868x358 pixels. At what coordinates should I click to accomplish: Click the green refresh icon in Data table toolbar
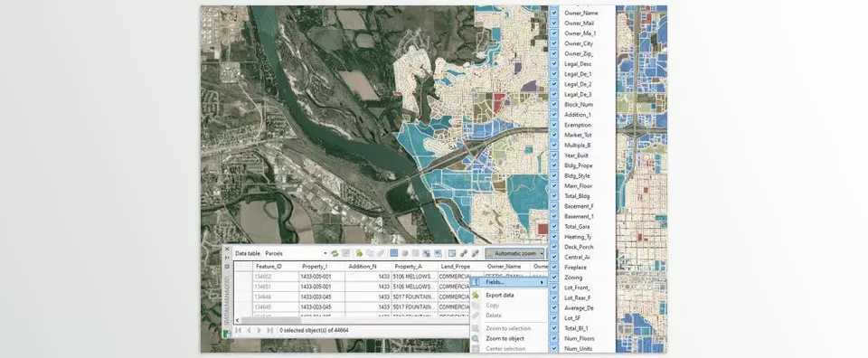[x=335, y=253]
